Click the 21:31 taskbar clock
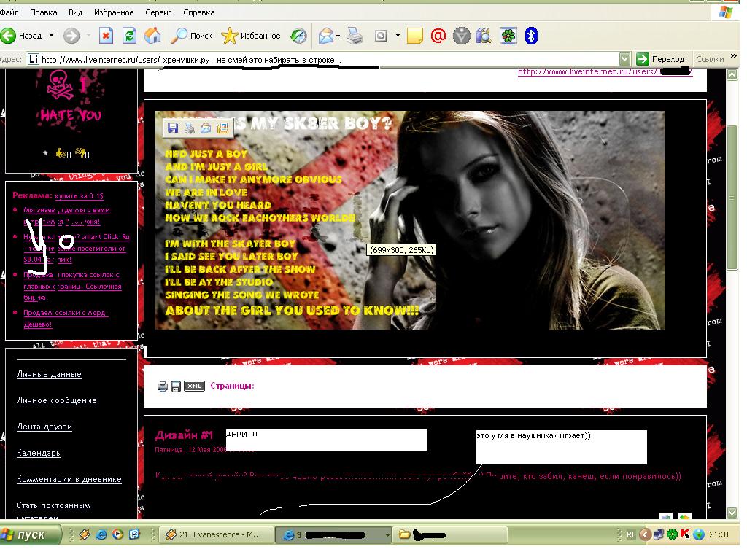This screenshot has height=560, width=747. [719, 534]
